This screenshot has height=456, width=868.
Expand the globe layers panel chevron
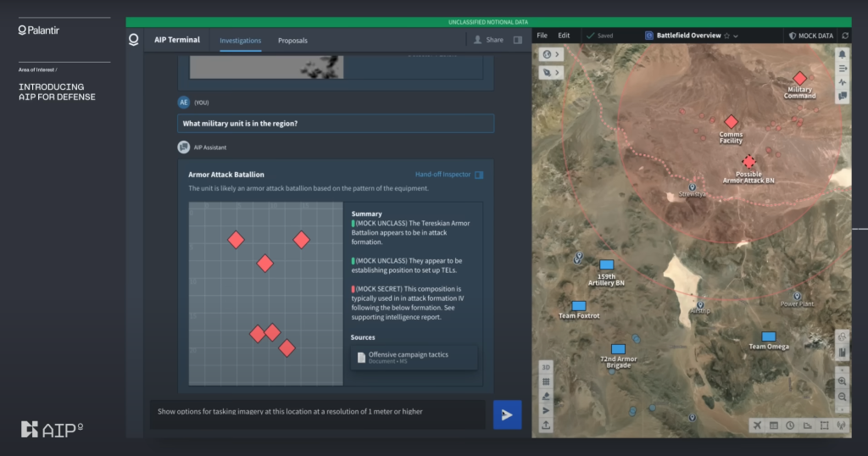(x=557, y=54)
